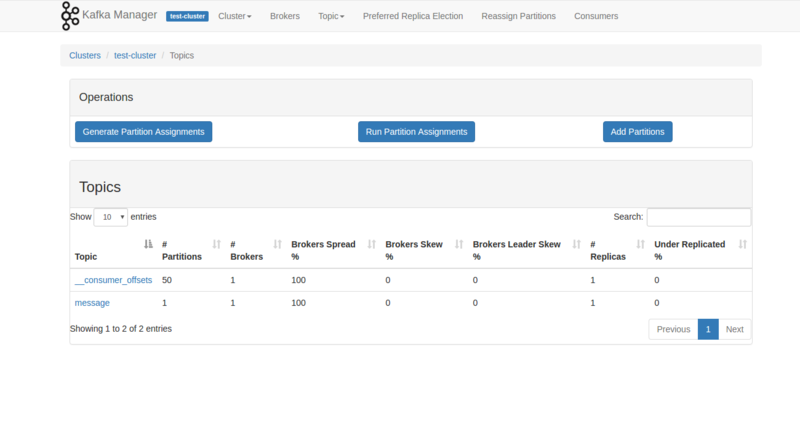
Task: Sort by Brokers Skew % icon
Action: click(459, 244)
